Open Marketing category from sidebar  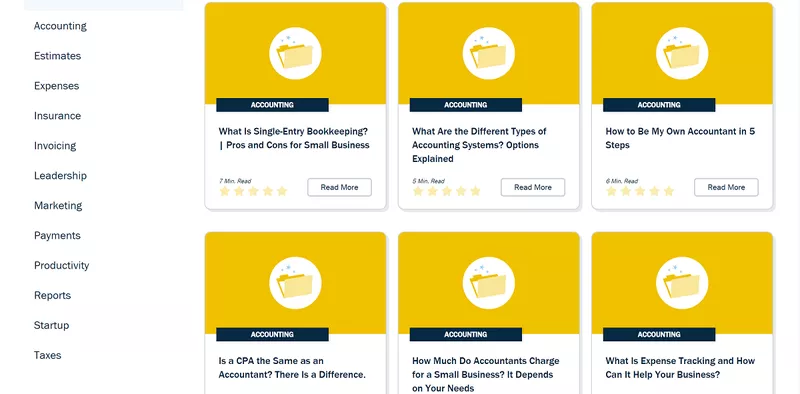click(58, 206)
